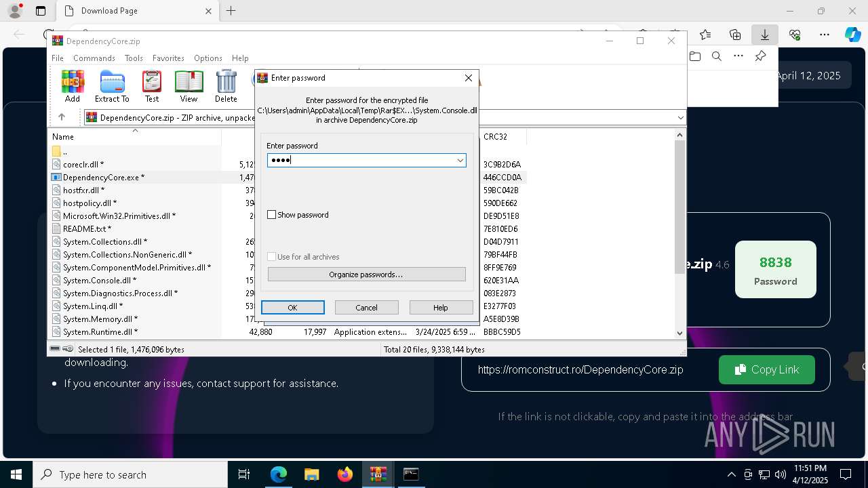Open Microsoft Edge from taskbar
This screenshot has height=488, width=868.
(x=279, y=474)
